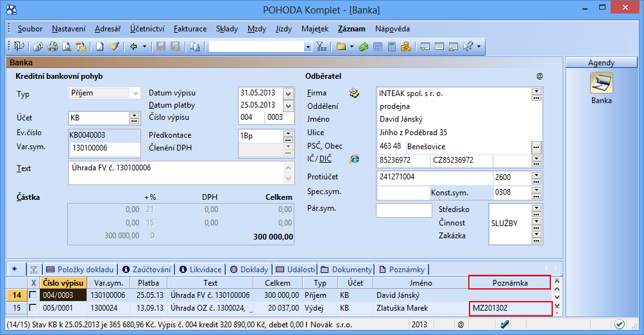Viewport: 644px width, 335px height.
Task: Click the gold coins toolbar icon
Action: tap(406, 47)
